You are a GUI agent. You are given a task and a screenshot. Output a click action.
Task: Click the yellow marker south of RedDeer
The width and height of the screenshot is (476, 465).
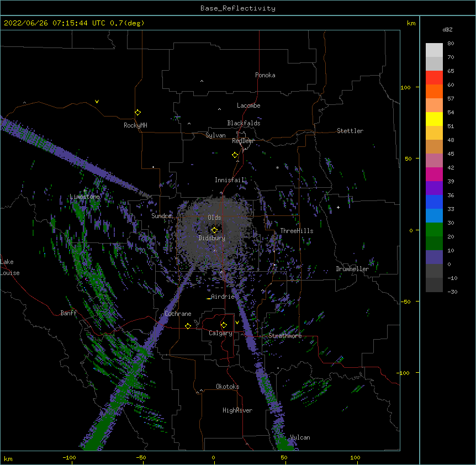point(235,155)
